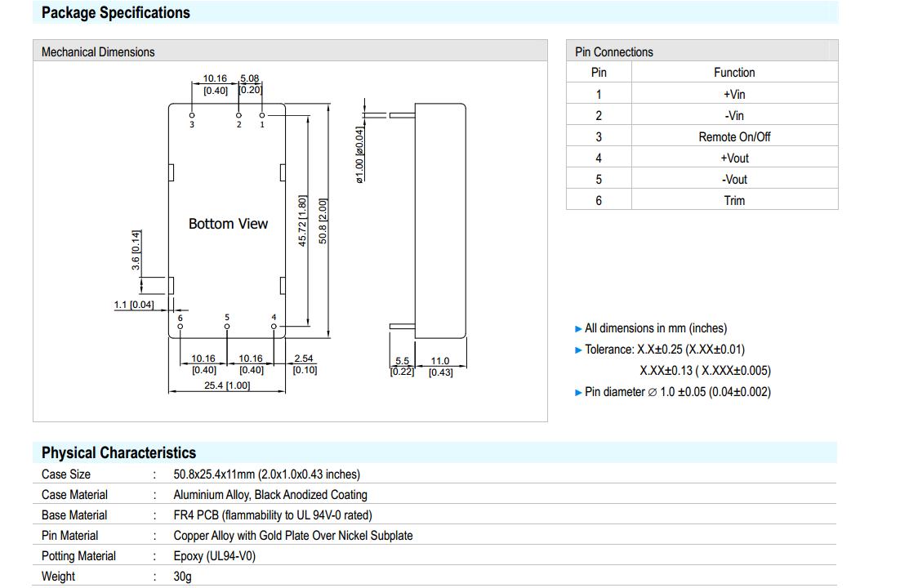The height and width of the screenshot is (588, 900).
Task: Click the 'Function' column header
Action: tap(734, 73)
